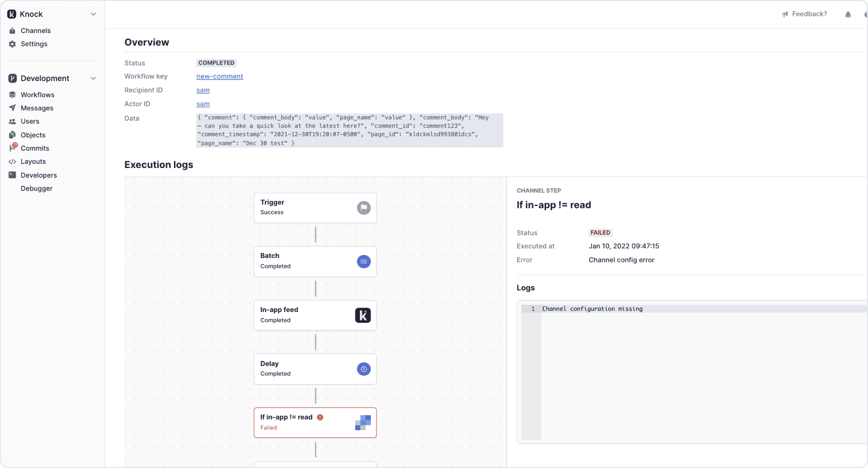Click the Batch step list icon
868x468 pixels.
click(x=363, y=261)
